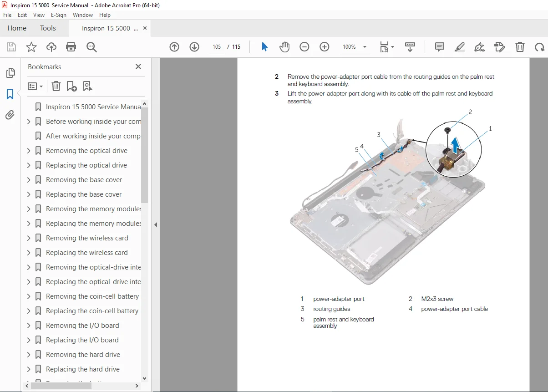Toggle scrolling page display mode
Viewport: 548px width, 392px height.
[410, 47]
